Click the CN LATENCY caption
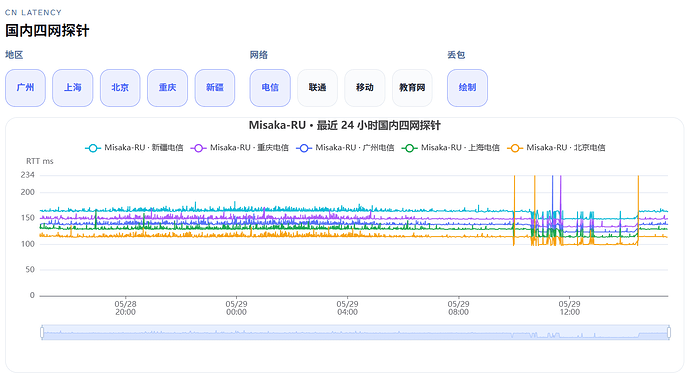 click(33, 12)
